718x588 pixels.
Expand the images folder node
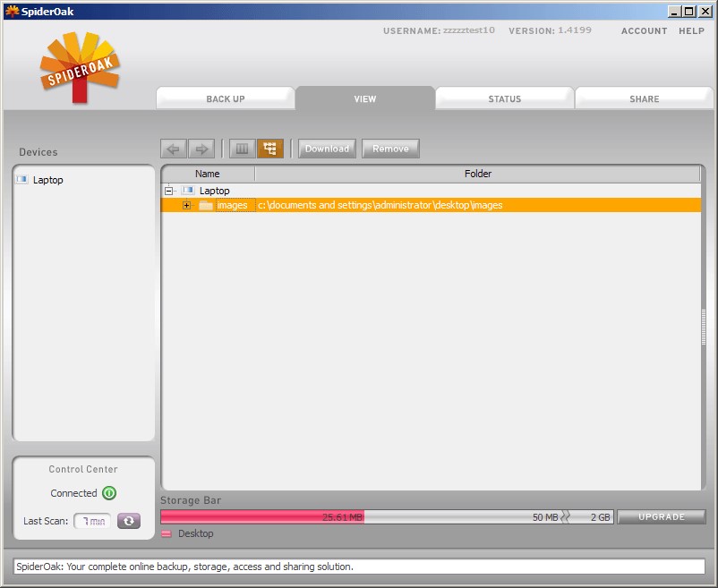click(186, 206)
